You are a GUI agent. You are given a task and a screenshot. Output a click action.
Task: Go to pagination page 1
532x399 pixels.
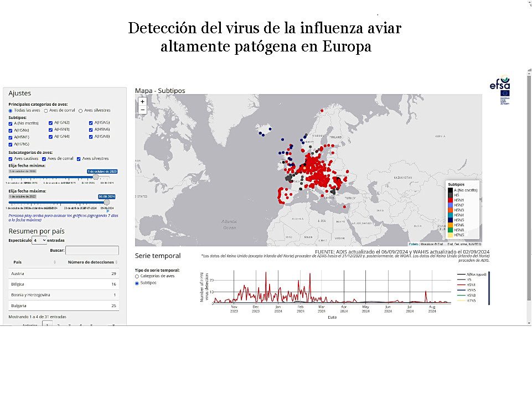click(x=47, y=324)
